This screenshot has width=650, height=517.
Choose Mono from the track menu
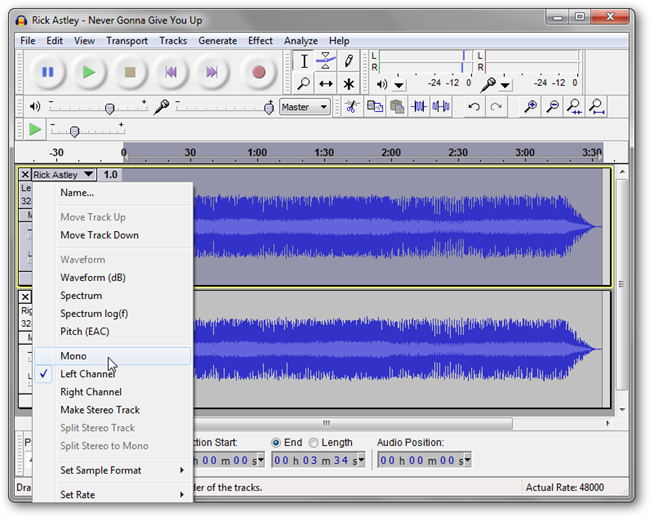coord(73,356)
